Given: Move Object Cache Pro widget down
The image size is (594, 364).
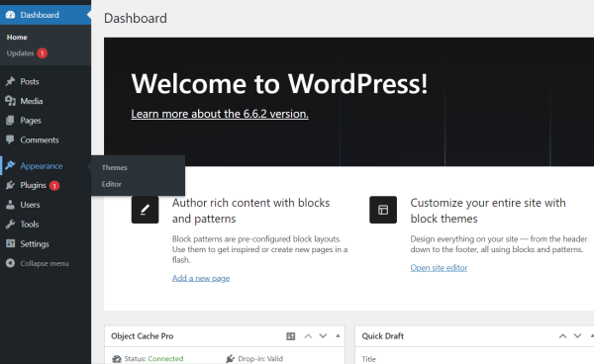Looking at the screenshot, I should click(323, 336).
